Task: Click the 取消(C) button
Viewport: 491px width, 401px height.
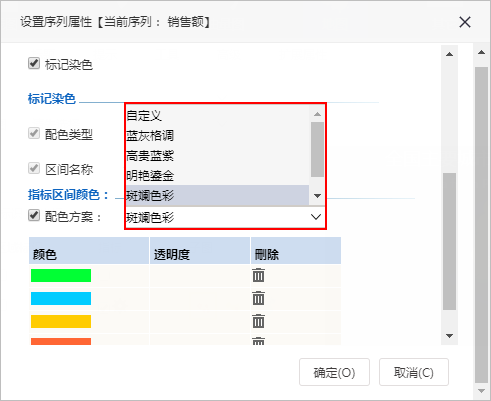Action: (x=414, y=372)
